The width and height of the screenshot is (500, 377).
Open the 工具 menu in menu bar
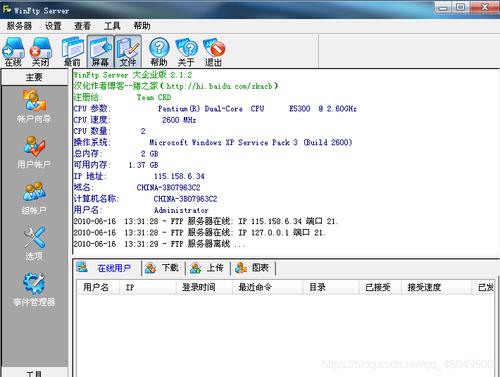112,26
